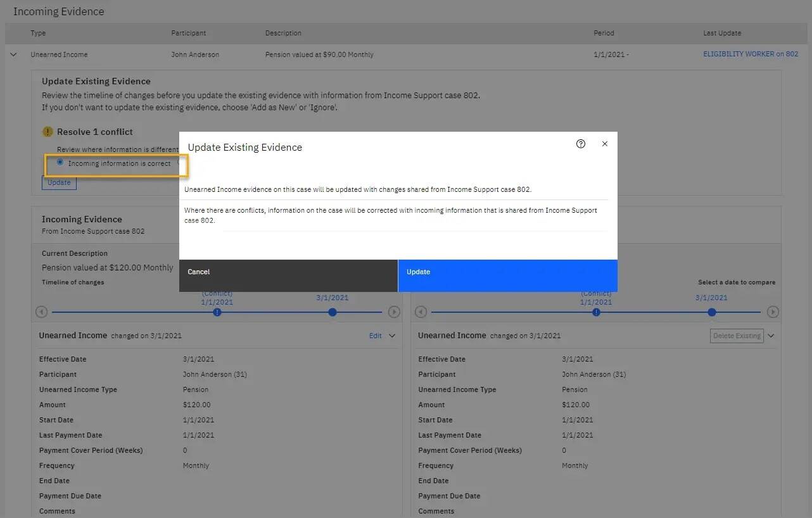
Task: Click the Delete Existing button
Action: [737, 336]
